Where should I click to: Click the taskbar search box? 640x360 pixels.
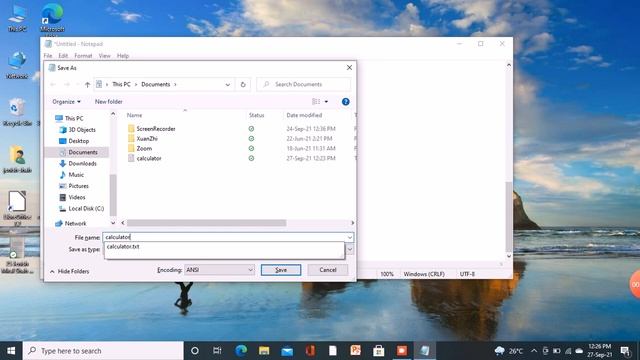pos(103,351)
